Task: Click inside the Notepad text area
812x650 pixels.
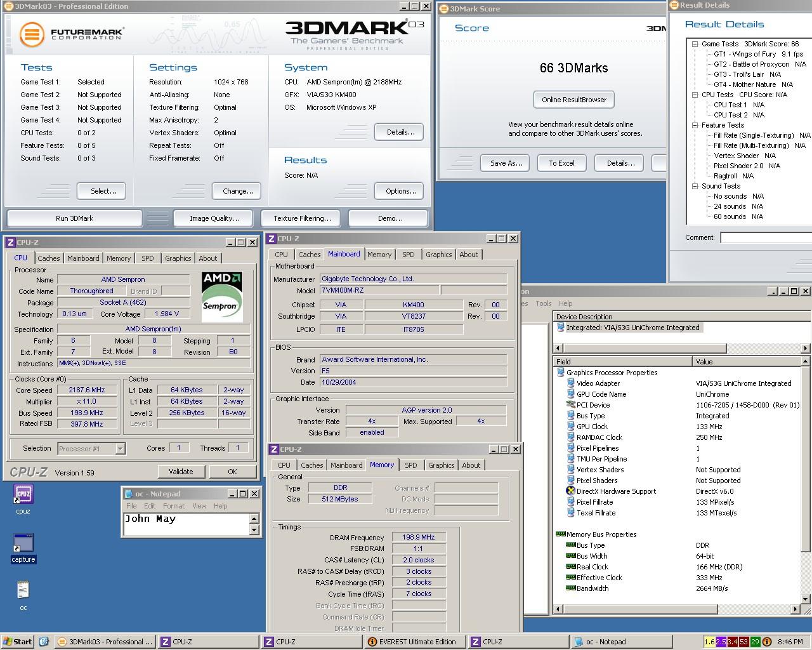Action: [x=186, y=524]
